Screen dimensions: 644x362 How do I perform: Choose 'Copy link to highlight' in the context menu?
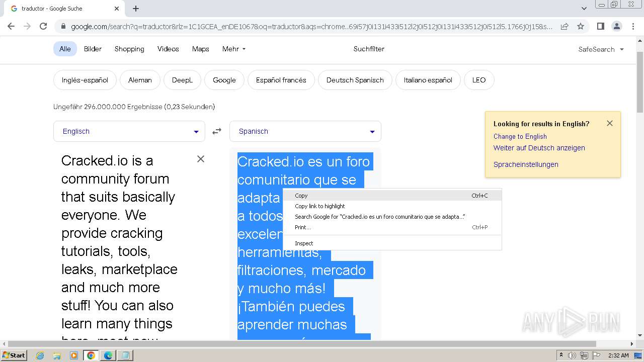coord(392,206)
